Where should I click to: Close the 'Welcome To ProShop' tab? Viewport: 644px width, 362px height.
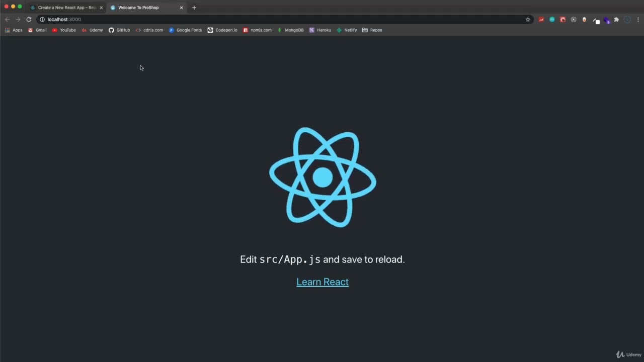pyautogui.click(x=181, y=8)
